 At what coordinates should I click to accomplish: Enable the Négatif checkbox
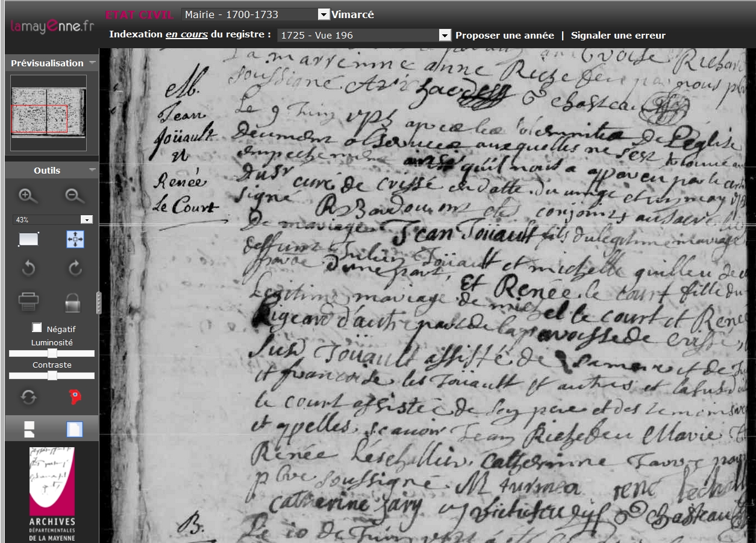37,328
